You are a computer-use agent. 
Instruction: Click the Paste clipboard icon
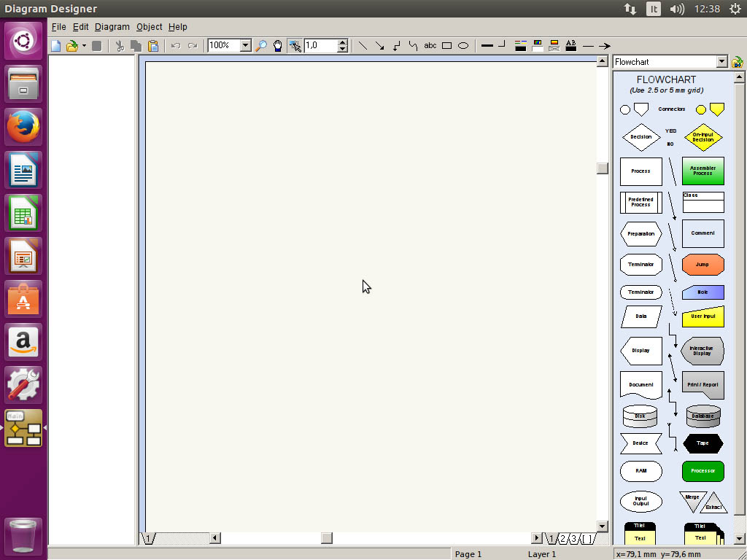(x=153, y=46)
